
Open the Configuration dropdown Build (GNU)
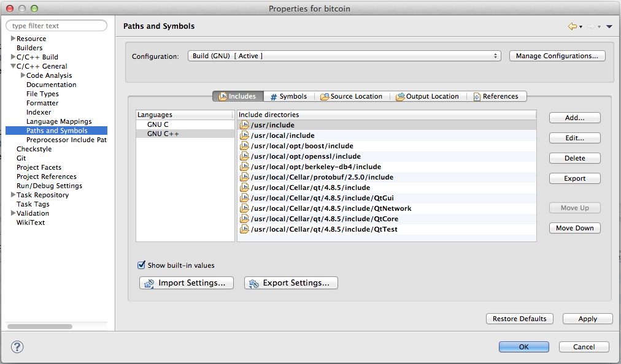click(344, 56)
